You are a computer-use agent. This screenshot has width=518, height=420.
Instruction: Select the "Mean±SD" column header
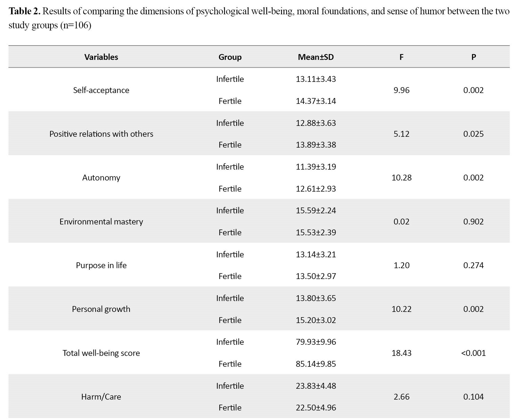pyautogui.click(x=316, y=57)
